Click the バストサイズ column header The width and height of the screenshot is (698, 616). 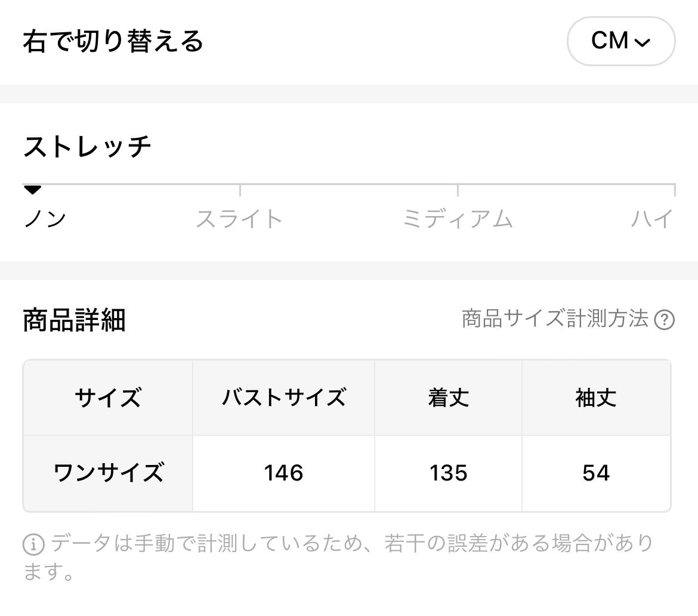[283, 398]
